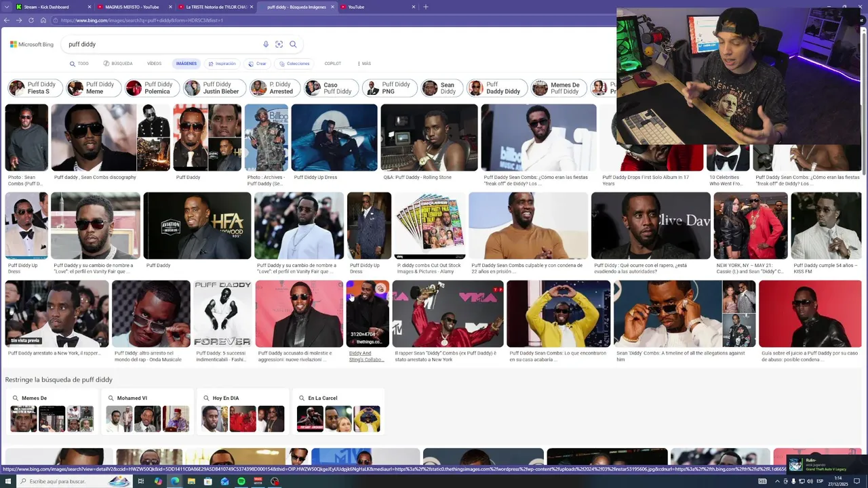Select Puff Diddy Fiesta S chip
The image size is (868, 488).
coord(35,88)
